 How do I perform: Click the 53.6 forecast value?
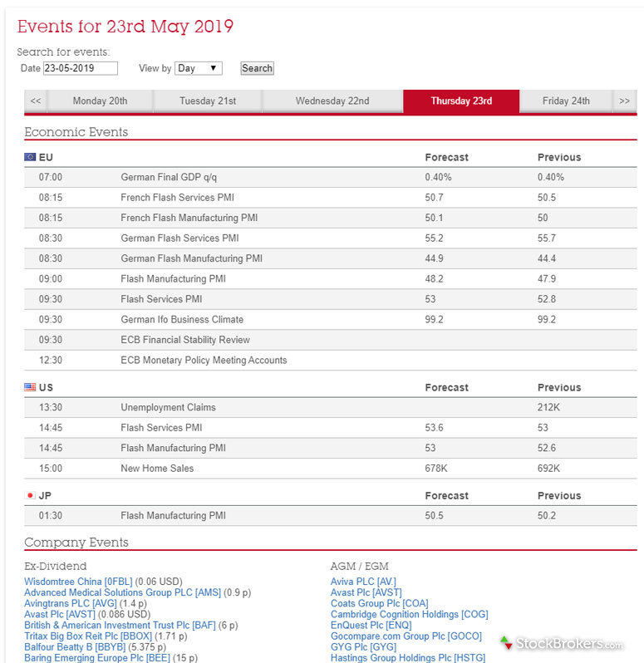point(435,428)
